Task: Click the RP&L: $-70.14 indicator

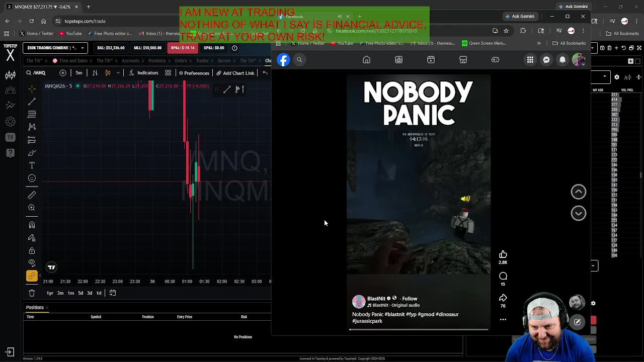Action: tap(183, 48)
